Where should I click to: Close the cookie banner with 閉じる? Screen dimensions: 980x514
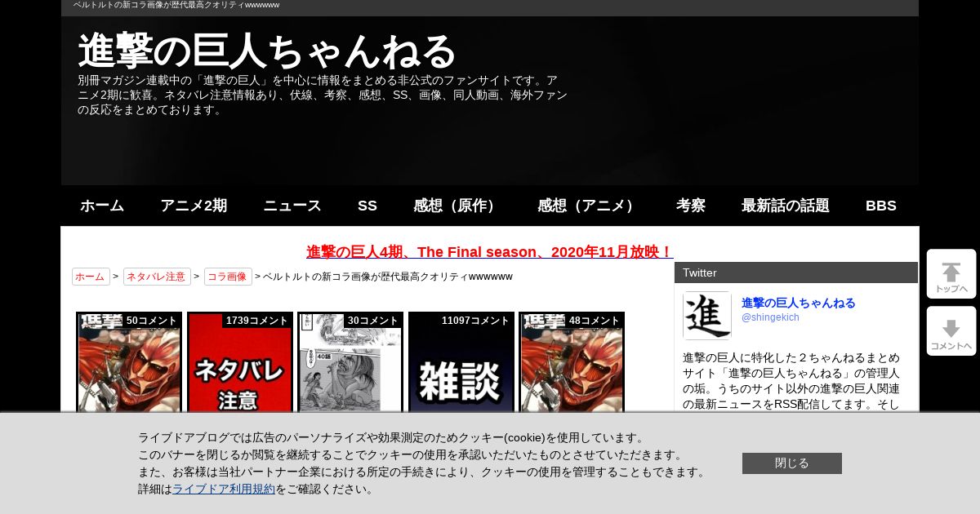pos(792,463)
